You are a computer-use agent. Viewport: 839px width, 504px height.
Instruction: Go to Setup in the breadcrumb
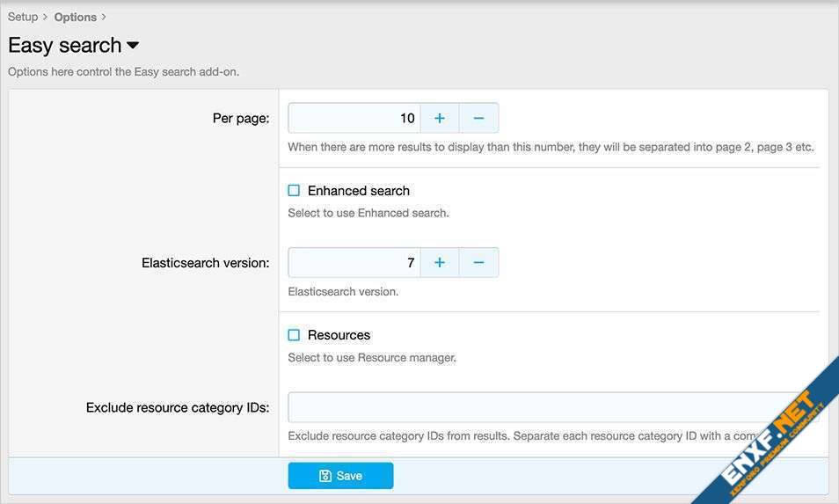23,17
